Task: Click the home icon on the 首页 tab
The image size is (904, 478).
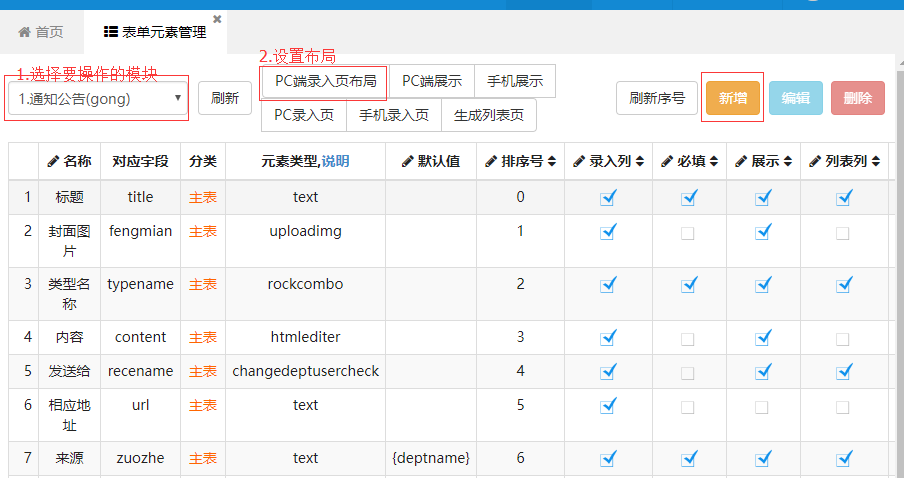Action: [24, 33]
